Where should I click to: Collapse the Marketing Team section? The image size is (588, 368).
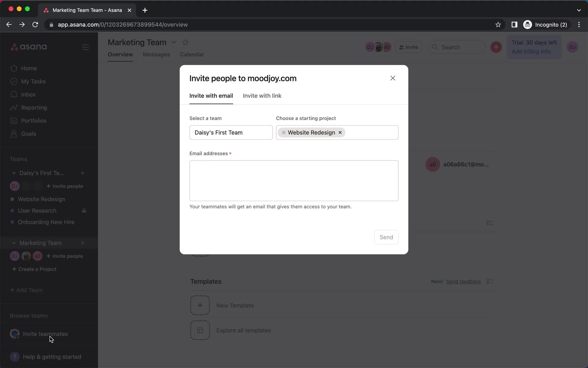tap(14, 243)
